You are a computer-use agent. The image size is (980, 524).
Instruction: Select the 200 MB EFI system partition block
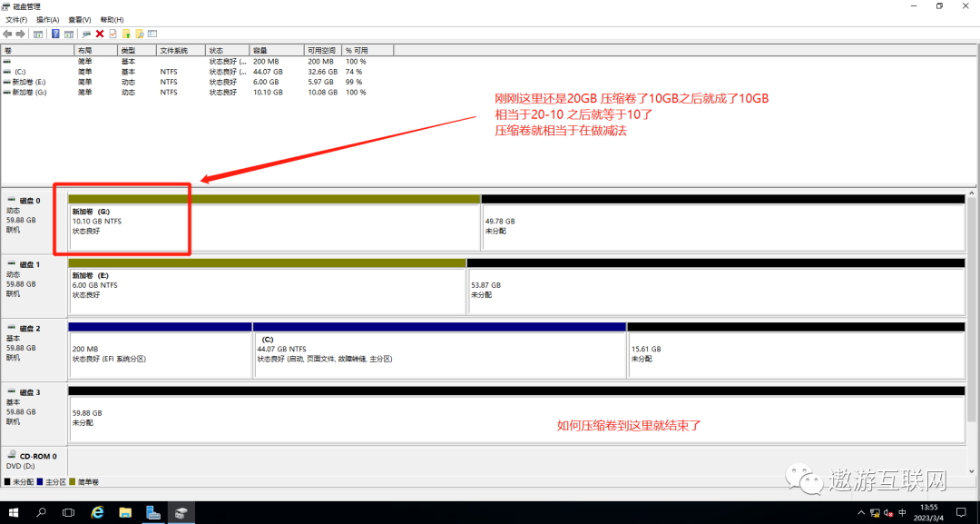pyautogui.click(x=160, y=351)
